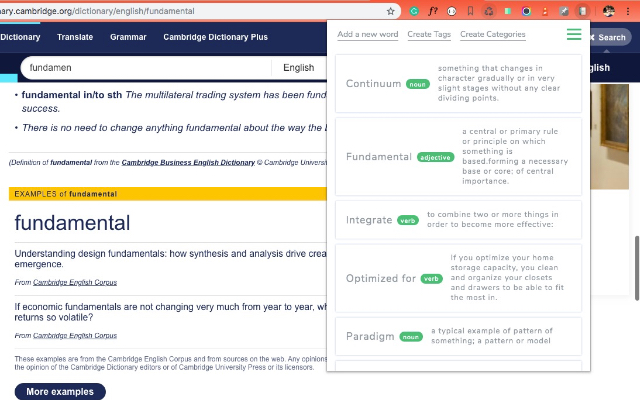Click the gray pushpin extension icon
Screen dimensions: 640x400
click(x=564, y=11)
